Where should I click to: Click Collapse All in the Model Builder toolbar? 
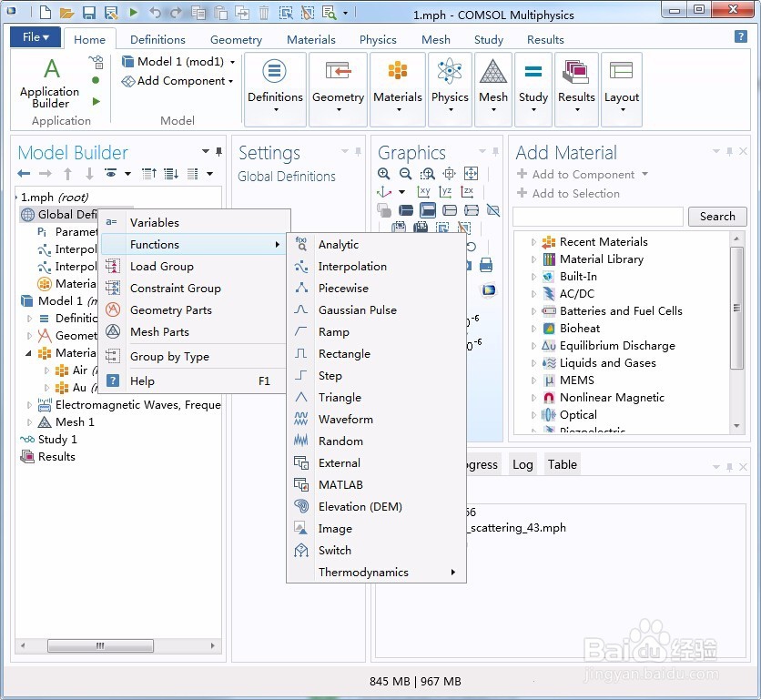click(x=149, y=173)
